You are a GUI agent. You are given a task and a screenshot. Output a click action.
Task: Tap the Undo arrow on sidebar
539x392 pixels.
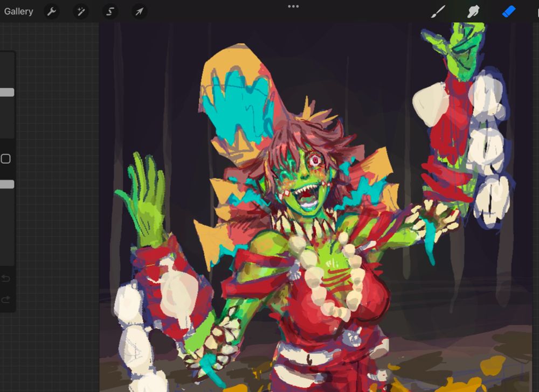click(x=5, y=278)
